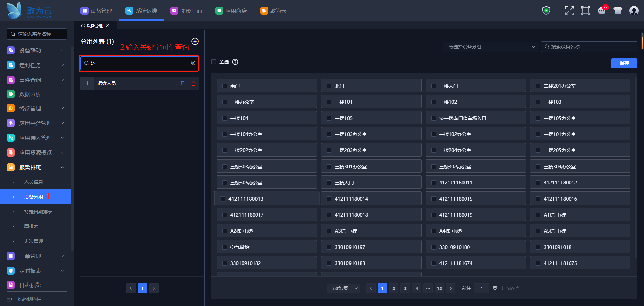Viewport: 644px width, 306px height.
Task: Open the 周排表 sidebar menu item
Action: [x=31, y=226]
